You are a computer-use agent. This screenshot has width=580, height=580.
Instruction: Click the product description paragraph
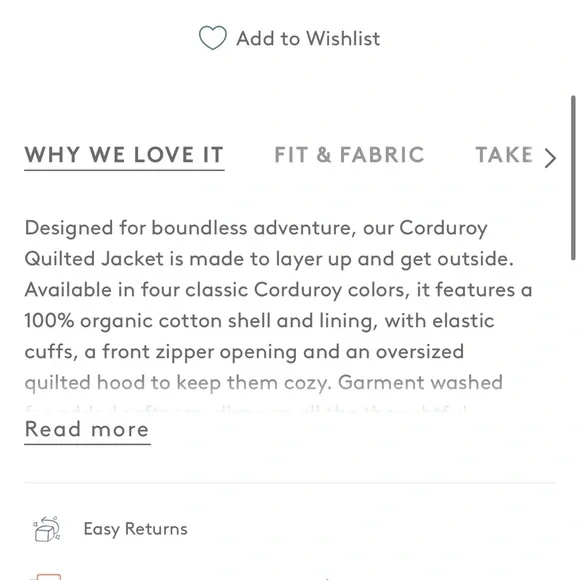coord(278,305)
